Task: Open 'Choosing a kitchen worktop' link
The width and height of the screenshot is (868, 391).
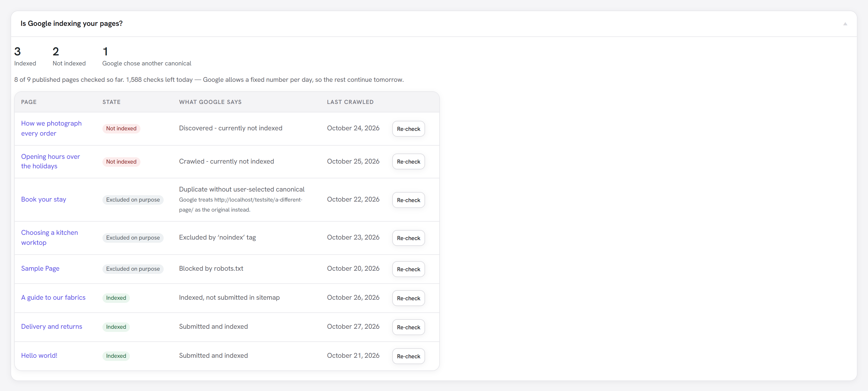Action: click(50, 237)
